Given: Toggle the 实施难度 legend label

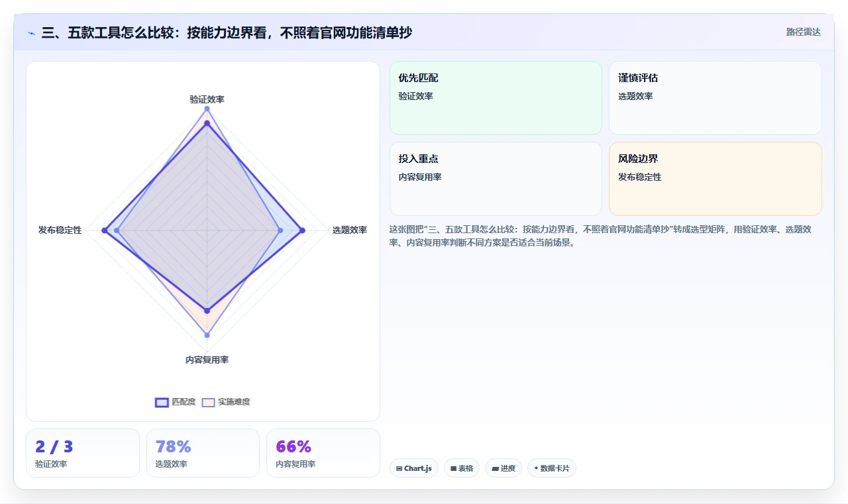Looking at the screenshot, I should 234,402.
